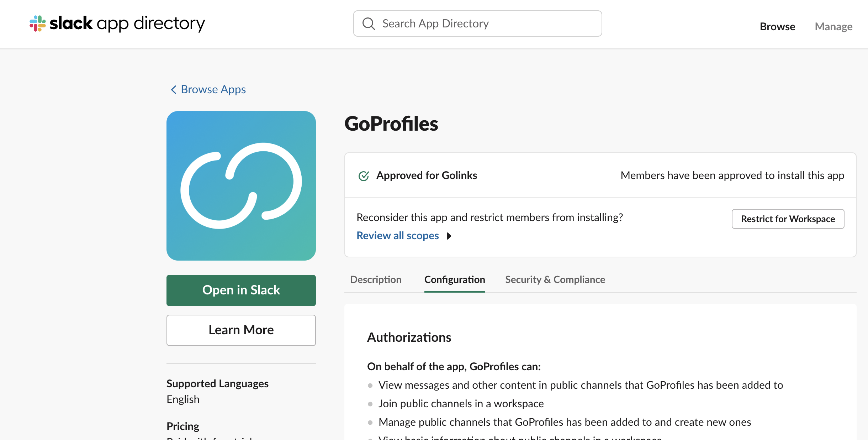Select the Configuration tab

tap(455, 280)
